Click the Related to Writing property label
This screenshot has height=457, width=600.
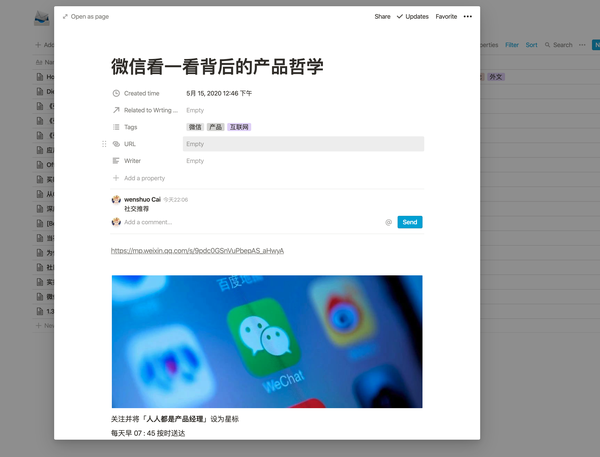(151, 110)
